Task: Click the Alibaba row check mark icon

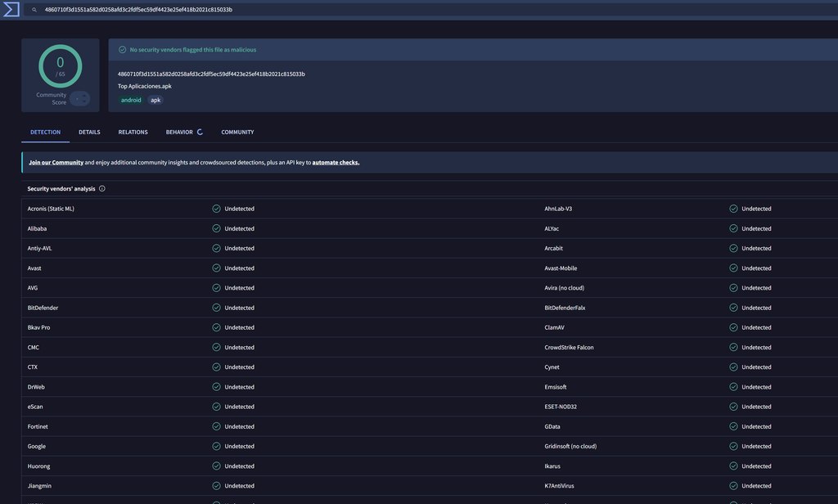Action: [216, 229]
